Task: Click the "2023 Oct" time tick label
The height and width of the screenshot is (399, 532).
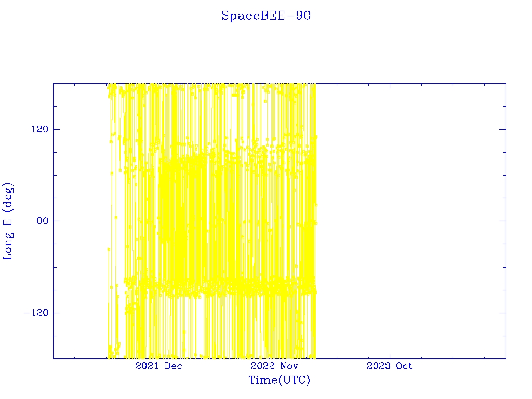Action: pyautogui.click(x=390, y=366)
